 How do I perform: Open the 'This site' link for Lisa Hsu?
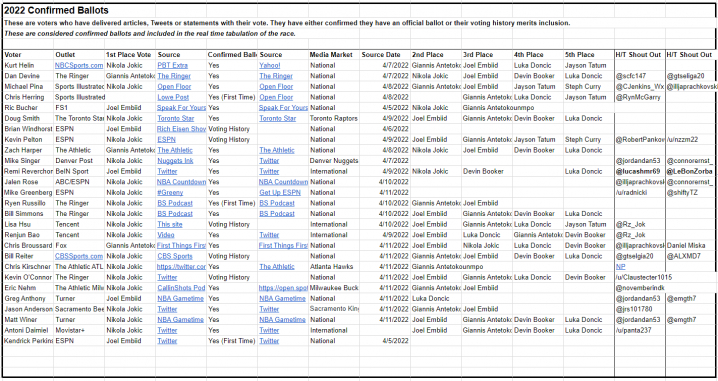coord(170,224)
